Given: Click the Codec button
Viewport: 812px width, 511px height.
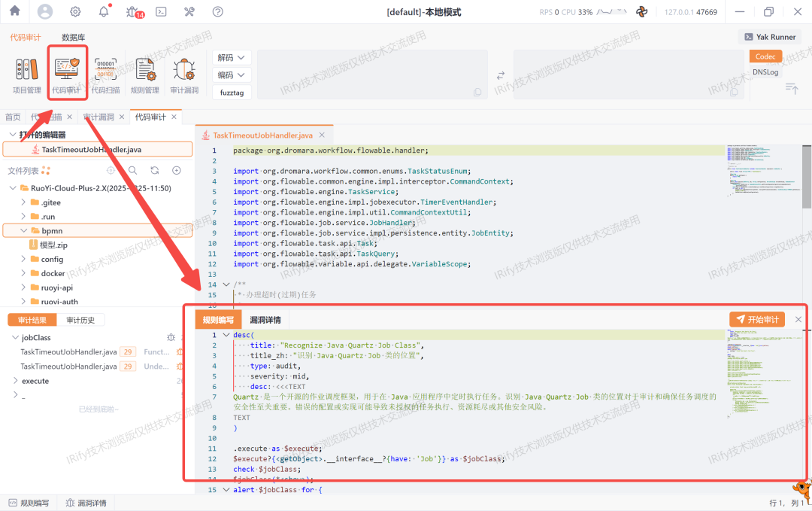Looking at the screenshot, I should pyautogui.click(x=765, y=56).
